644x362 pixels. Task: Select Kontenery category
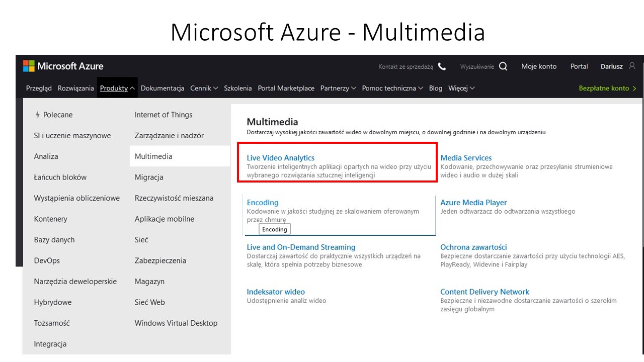click(x=51, y=219)
